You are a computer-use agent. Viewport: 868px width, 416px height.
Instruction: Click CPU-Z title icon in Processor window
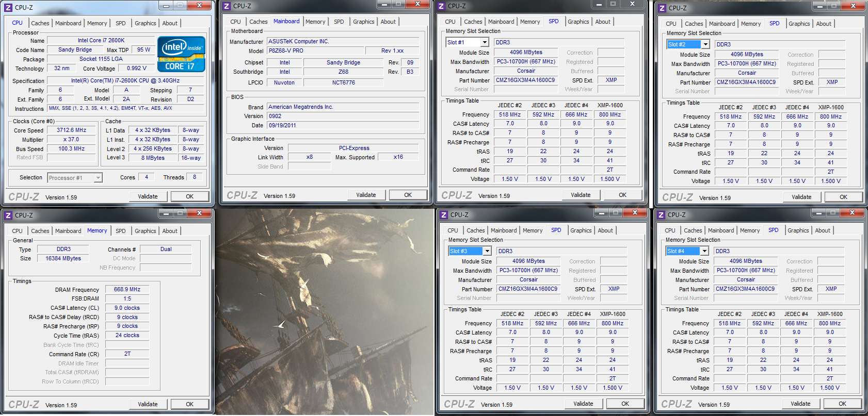coord(8,8)
